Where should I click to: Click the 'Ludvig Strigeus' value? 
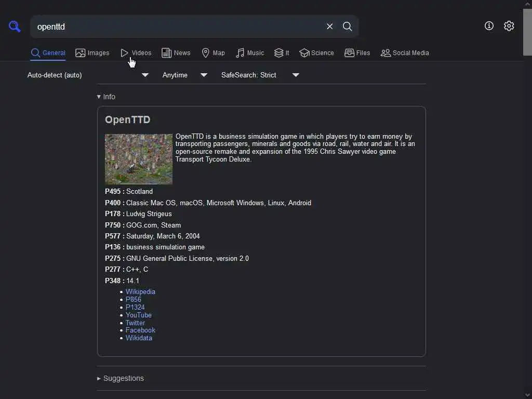coord(149,214)
